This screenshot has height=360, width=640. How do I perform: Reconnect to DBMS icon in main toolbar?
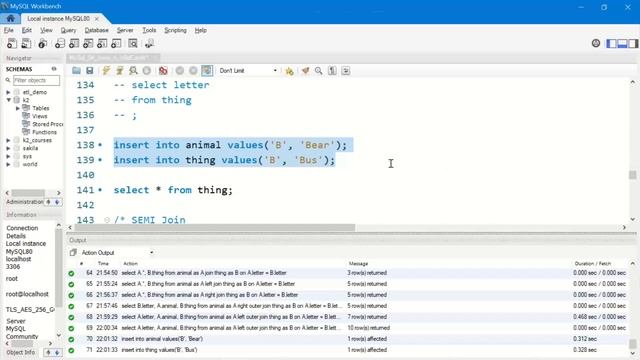tap(149, 44)
